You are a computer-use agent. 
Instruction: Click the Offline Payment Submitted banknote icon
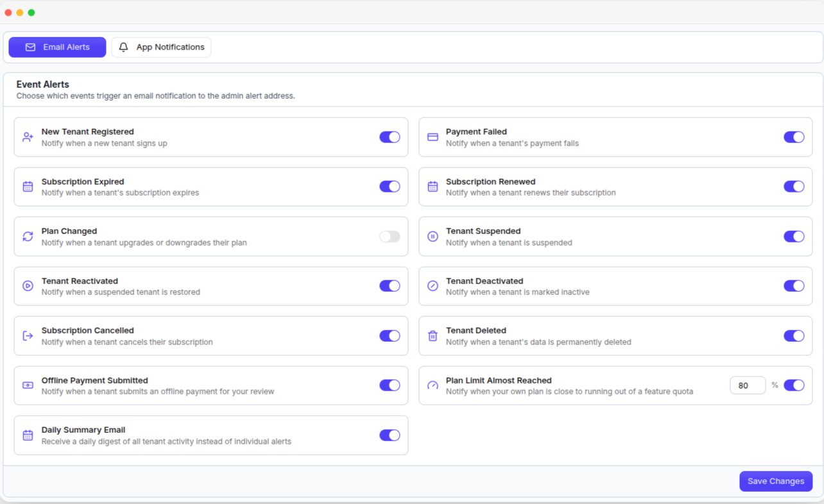[28, 385]
